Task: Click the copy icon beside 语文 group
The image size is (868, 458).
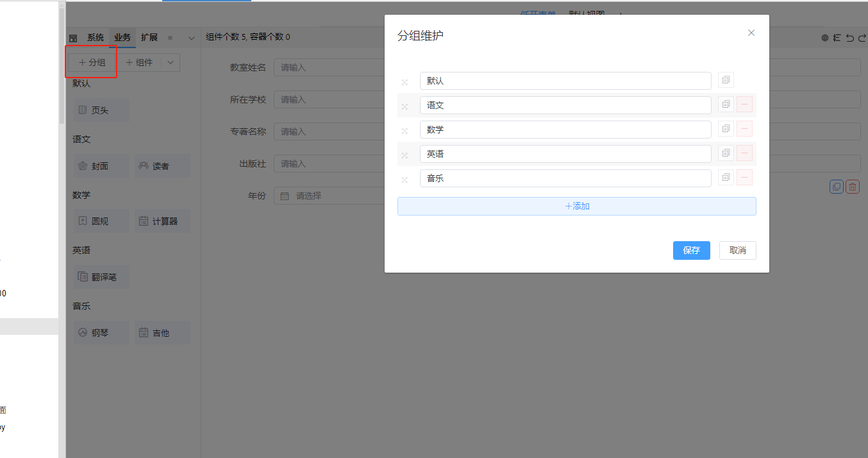Action: pos(726,105)
